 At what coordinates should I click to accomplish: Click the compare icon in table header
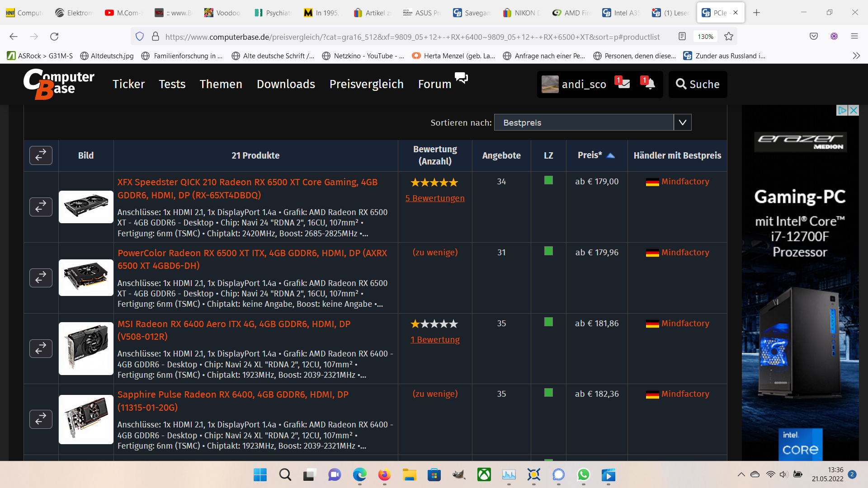41,155
